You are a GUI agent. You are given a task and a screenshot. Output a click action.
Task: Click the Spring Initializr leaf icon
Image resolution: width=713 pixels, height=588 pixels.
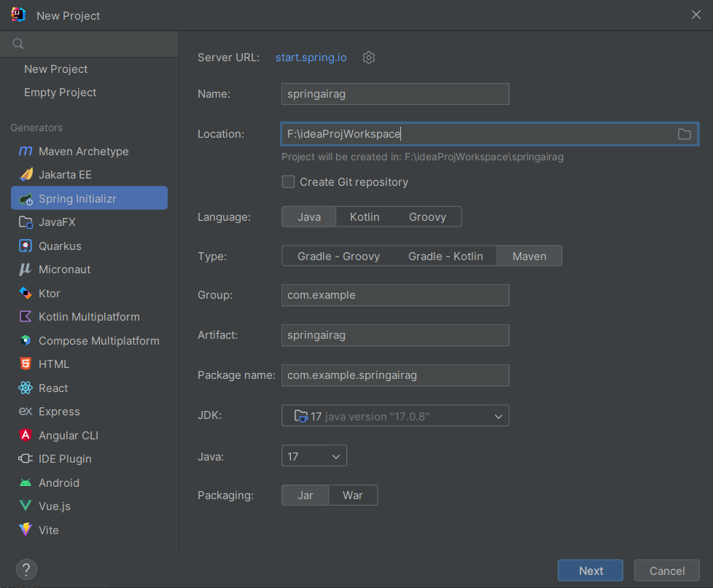26,199
